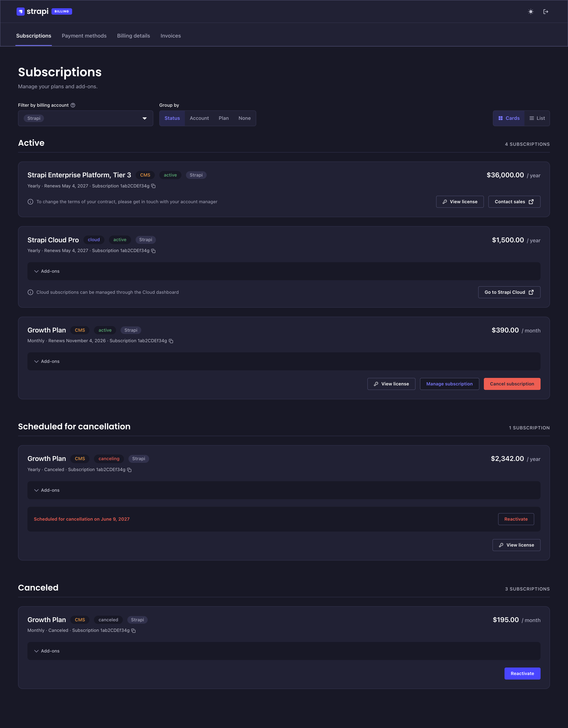Viewport: 568px width, 728px height.
Task: Group subscriptions by Plan
Action: pyautogui.click(x=224, y=118)
